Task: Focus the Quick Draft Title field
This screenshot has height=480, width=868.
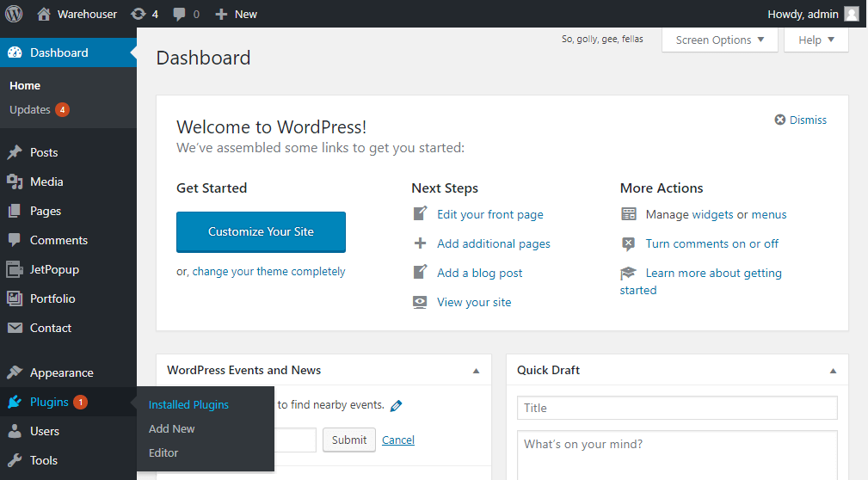Action: [677, 408]
